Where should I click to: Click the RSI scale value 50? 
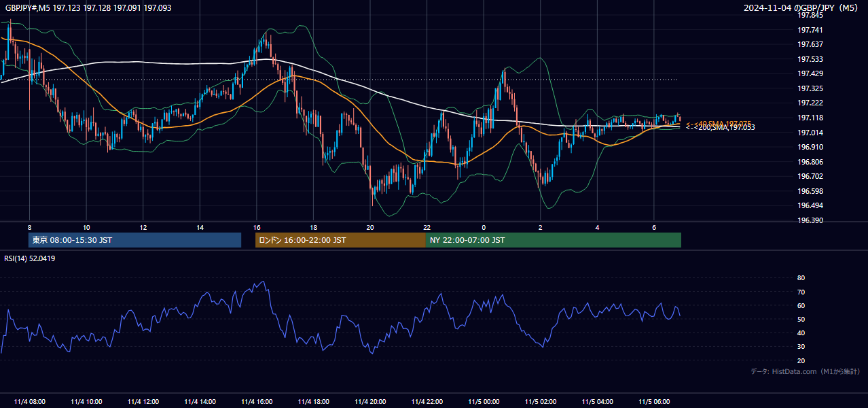(x=801, y=319)
